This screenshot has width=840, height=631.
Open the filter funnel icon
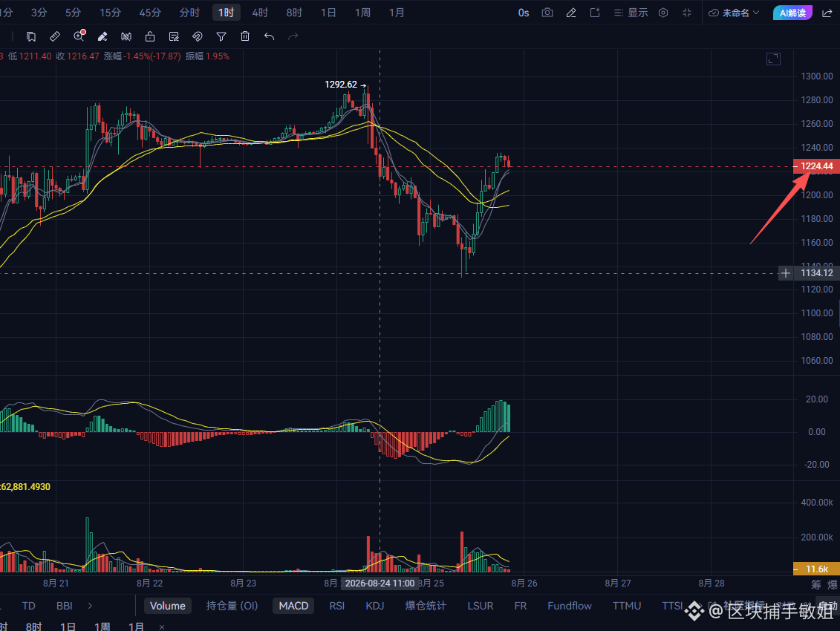(x=221, y=36)
